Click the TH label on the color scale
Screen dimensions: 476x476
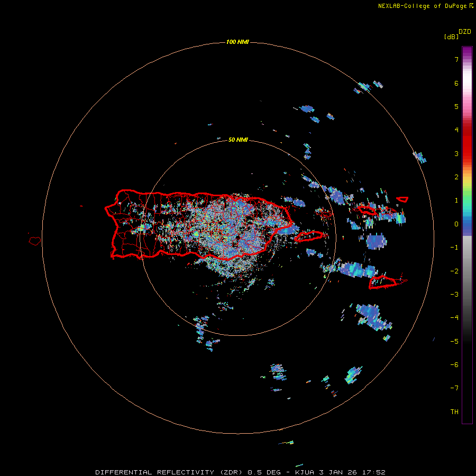coord(454,412)
